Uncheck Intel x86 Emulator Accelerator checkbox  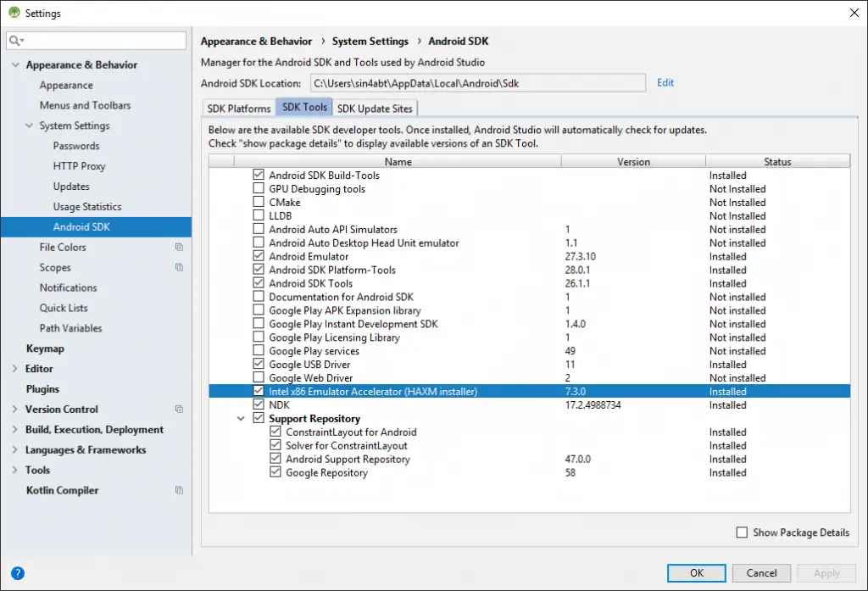(259, 391)
